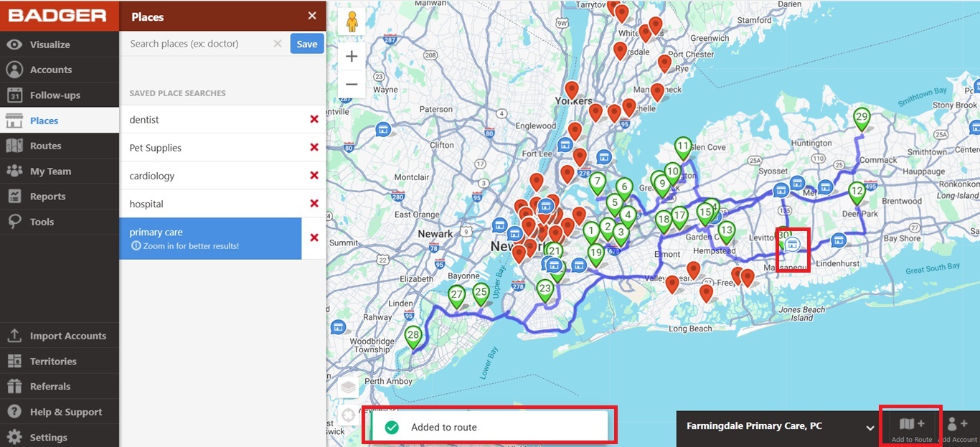Select route stop pin 23
This screenshot has width=980, height=447.
pos(545,291)
